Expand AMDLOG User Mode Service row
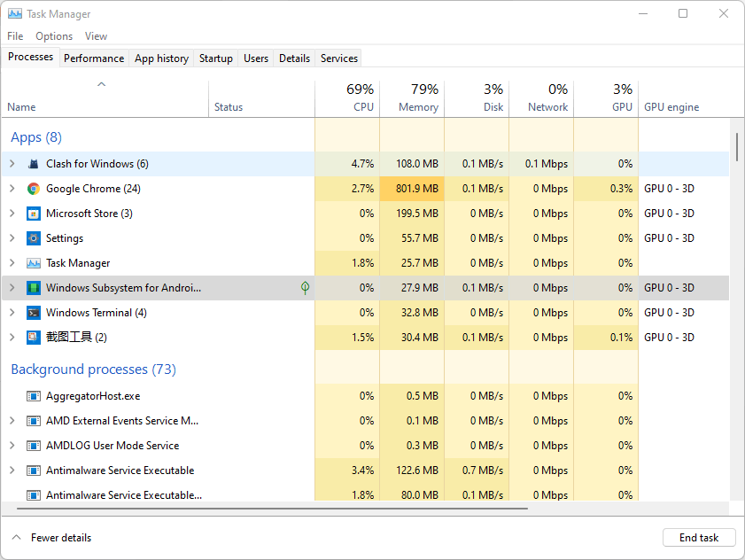 coord(12,445)
